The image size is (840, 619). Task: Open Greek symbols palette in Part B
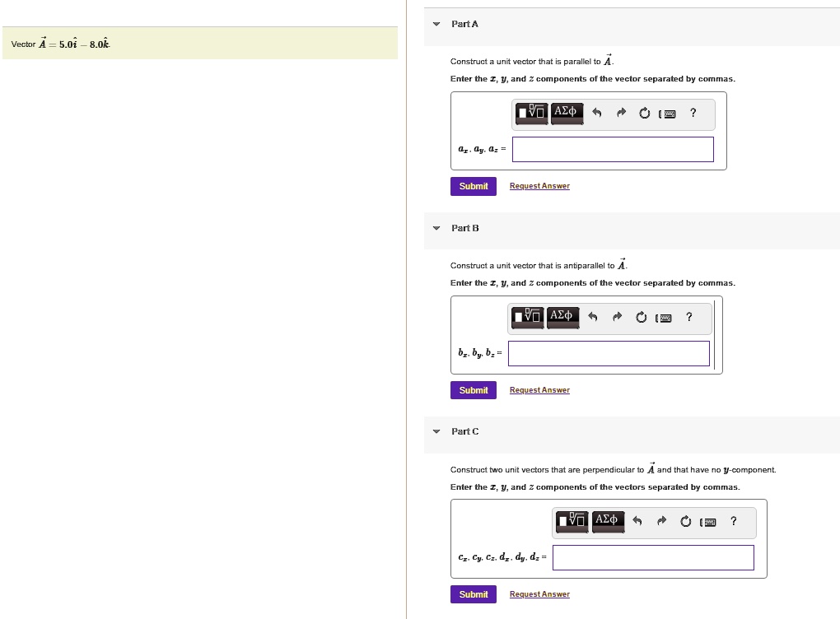pos(562,317)
